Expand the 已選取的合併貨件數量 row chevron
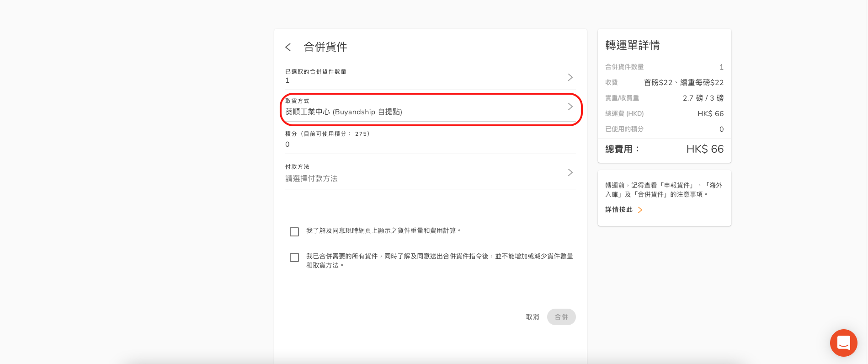The height and width of the screenshot is (364, 868). [x=570, y=77]
